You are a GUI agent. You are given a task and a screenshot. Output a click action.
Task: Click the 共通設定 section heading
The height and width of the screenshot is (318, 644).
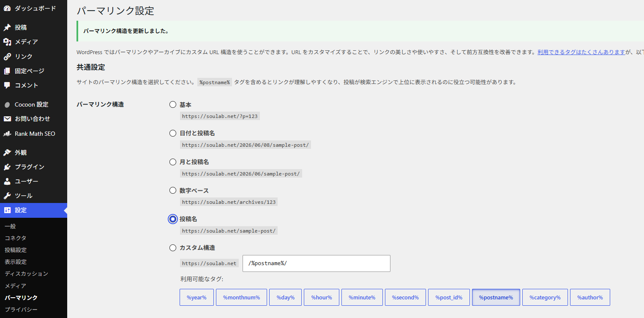click(90, 67)
